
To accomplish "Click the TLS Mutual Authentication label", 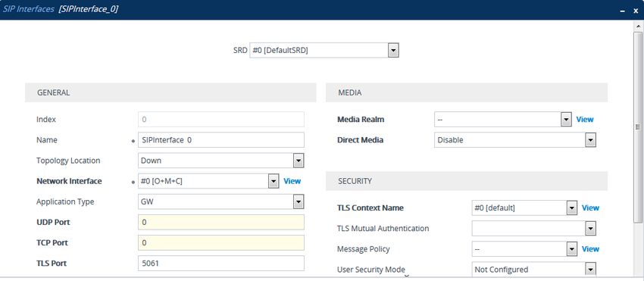I will (x=383, y=229).
